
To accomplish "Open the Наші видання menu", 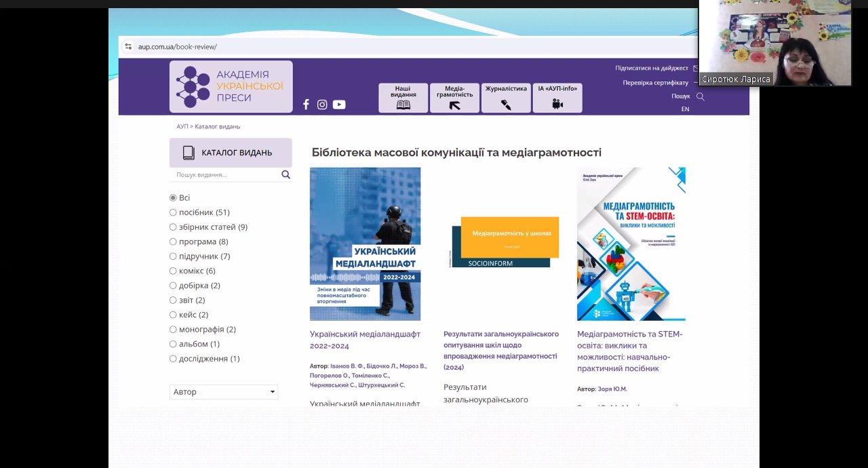I will pos(403,98).
